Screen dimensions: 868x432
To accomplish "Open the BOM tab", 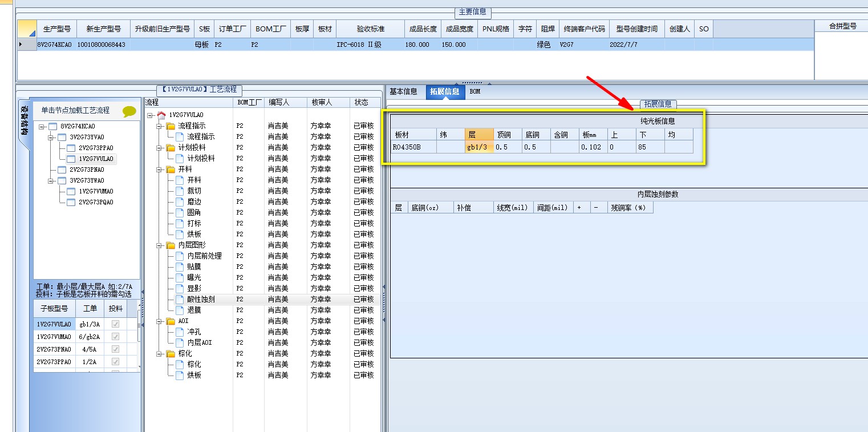I will [475, 91].
